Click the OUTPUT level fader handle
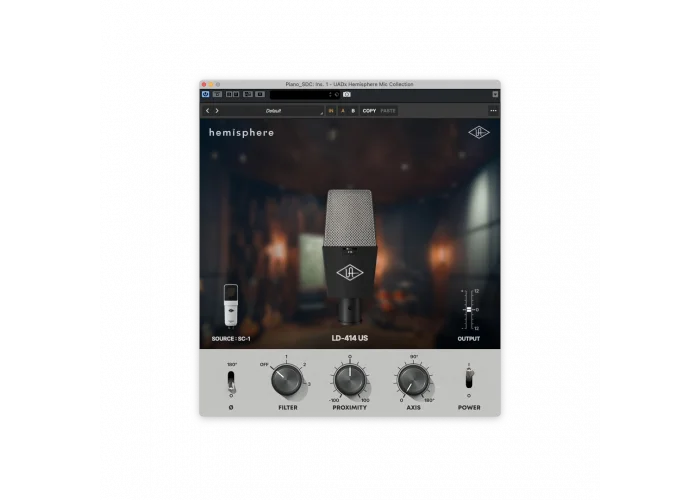This screenshot has height=500, width=700. point(469,309)
